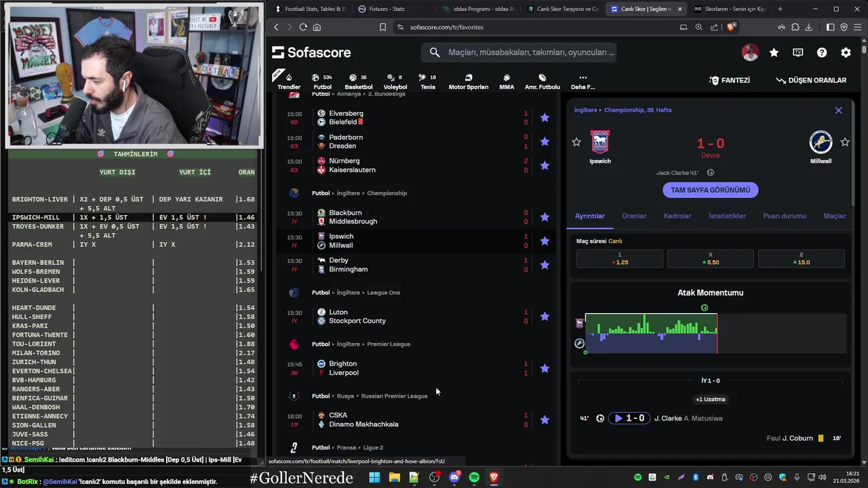Unfavorite the Ipswich-Millwall match in list
This screenshot has width=868, height=488.
pos(545,241)
